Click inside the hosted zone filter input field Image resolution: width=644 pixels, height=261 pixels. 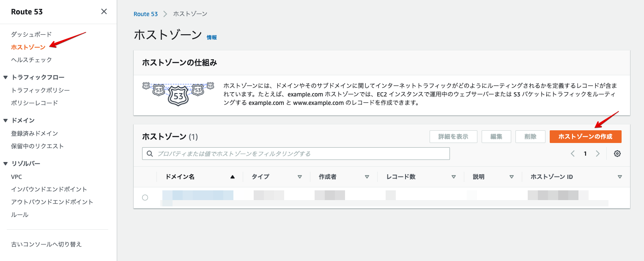tap(296, 153)
